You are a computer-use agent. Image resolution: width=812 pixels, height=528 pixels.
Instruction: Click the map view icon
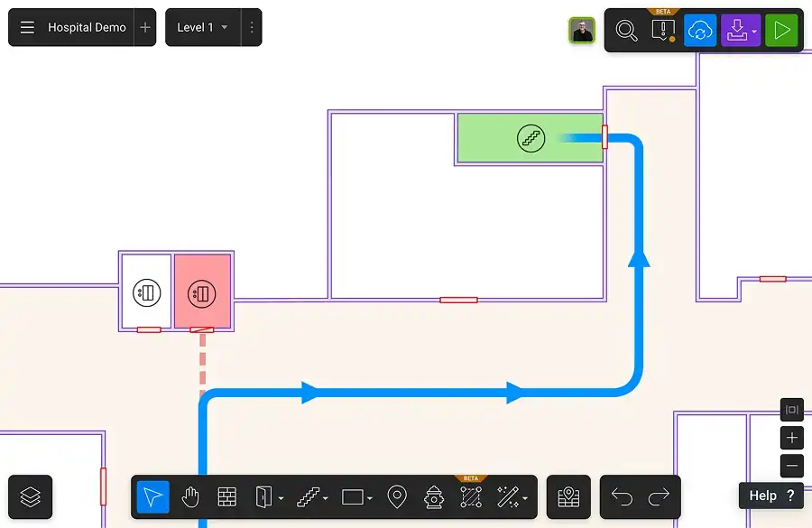click(568, 496)
